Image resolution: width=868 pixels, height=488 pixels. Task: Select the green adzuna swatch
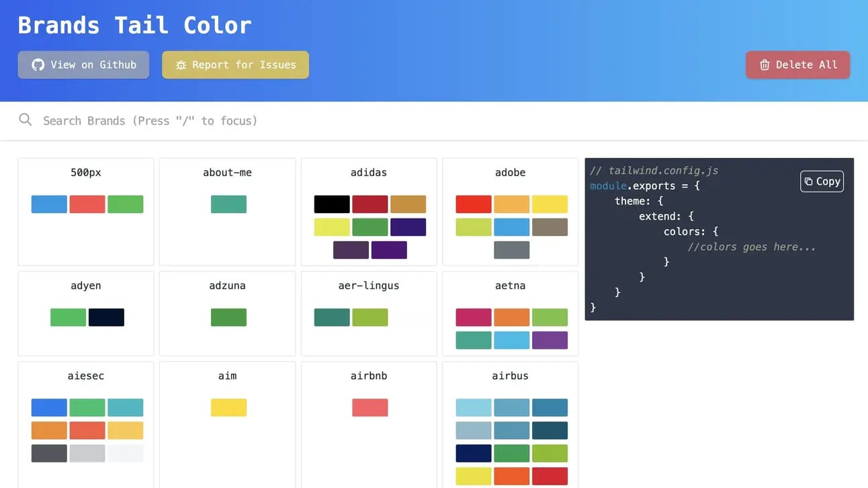(x=228, y=317)
